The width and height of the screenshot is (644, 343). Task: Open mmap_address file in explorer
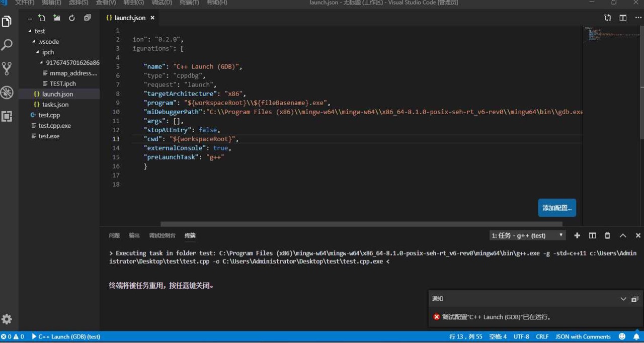pyautogui.click(x=73, y=73)
